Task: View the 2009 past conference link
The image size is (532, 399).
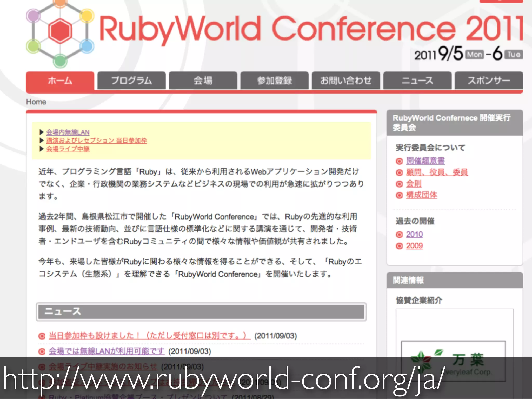Action: coord(414,246)
